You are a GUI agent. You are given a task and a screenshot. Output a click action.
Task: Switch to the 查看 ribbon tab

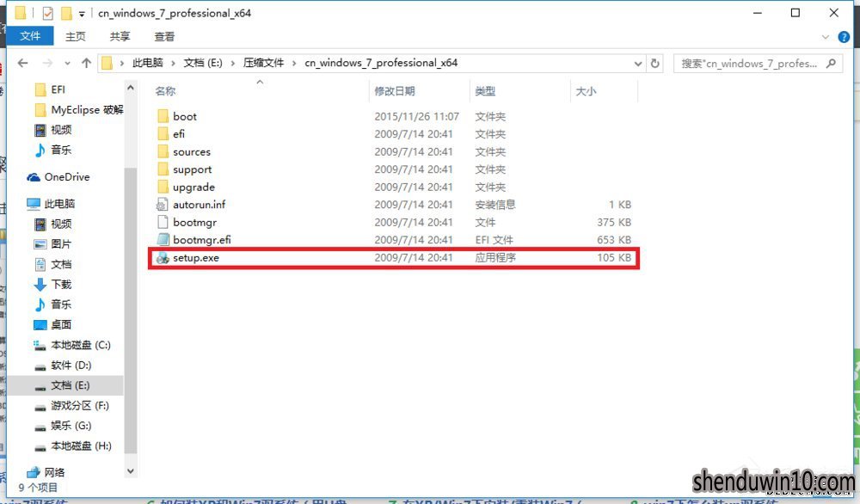(164, 36)
